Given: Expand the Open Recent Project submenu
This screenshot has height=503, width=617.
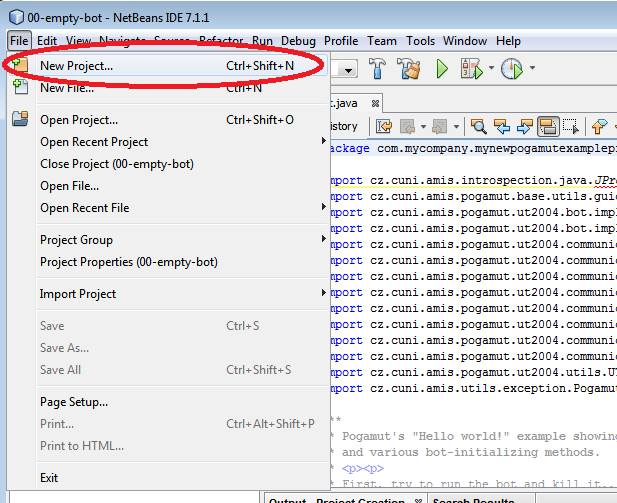Looking at the screenshot, I should (167, 142).
